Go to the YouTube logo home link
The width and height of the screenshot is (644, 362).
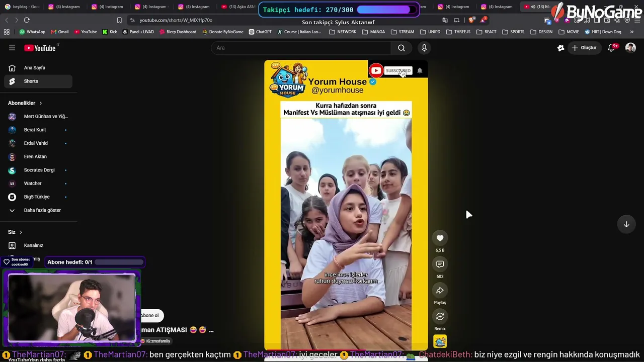[x=40, y=48]
